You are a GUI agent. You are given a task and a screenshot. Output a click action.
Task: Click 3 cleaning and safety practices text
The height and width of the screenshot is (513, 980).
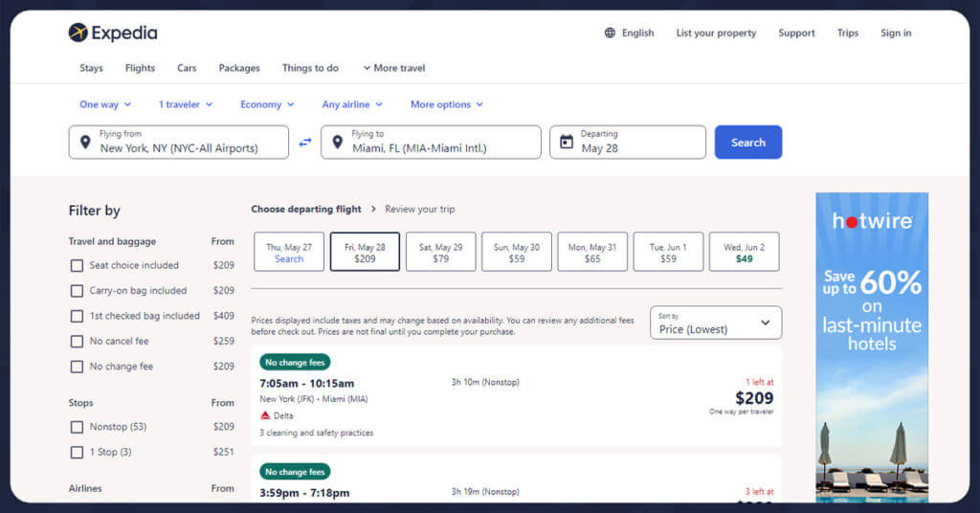(316, 433)
